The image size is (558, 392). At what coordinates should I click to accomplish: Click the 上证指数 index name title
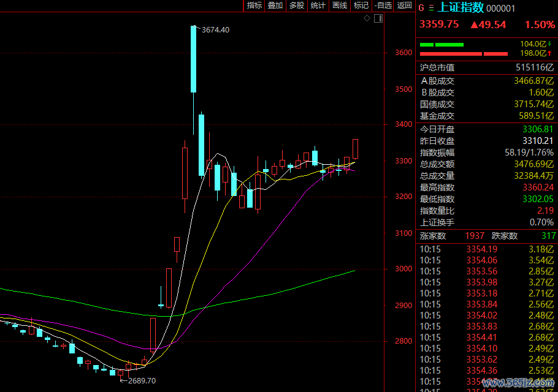[x=461, y=7]
